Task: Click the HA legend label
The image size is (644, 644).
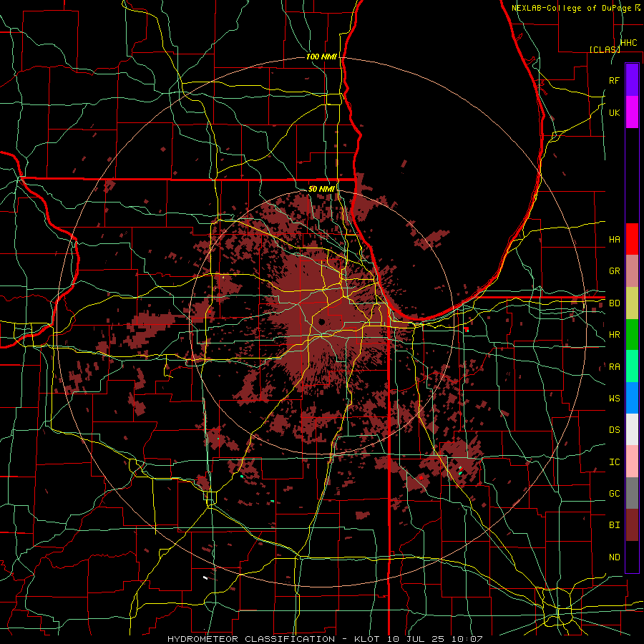Action: 614,239
